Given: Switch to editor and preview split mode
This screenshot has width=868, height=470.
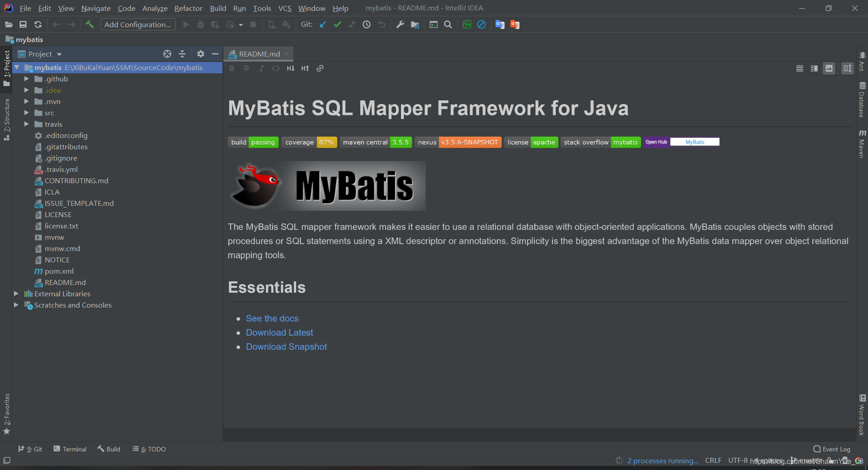Looking at the screenshot, I should (x=814, y=68).
